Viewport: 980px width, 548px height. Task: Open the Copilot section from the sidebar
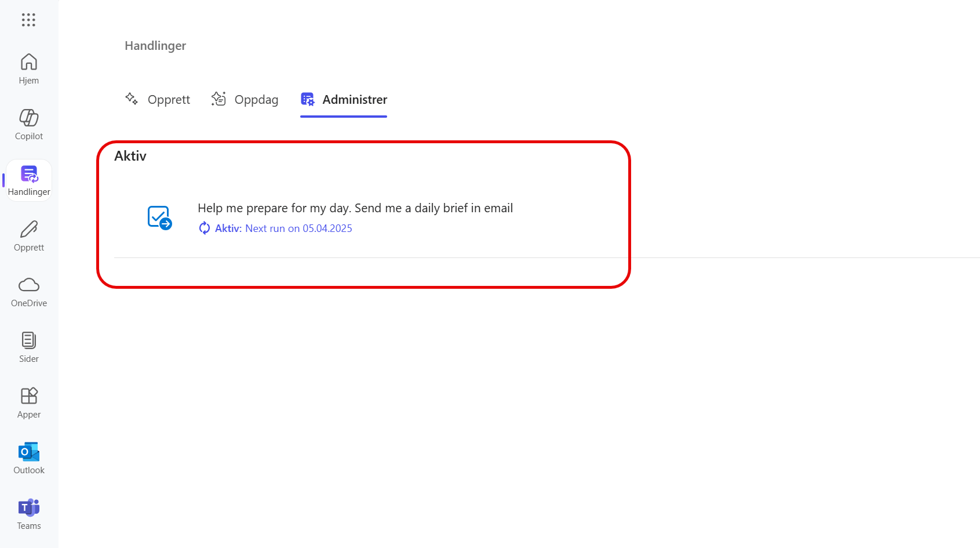pos(28,124)
